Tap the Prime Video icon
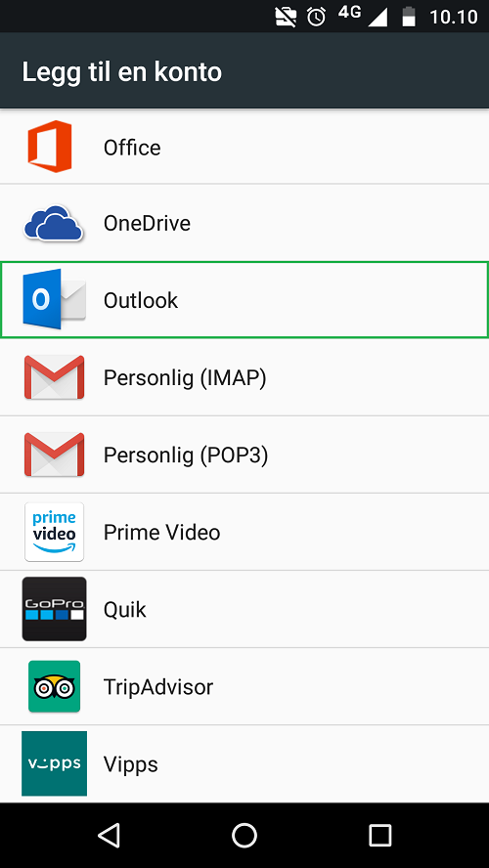489x868 pixels. tap(54, 532)
